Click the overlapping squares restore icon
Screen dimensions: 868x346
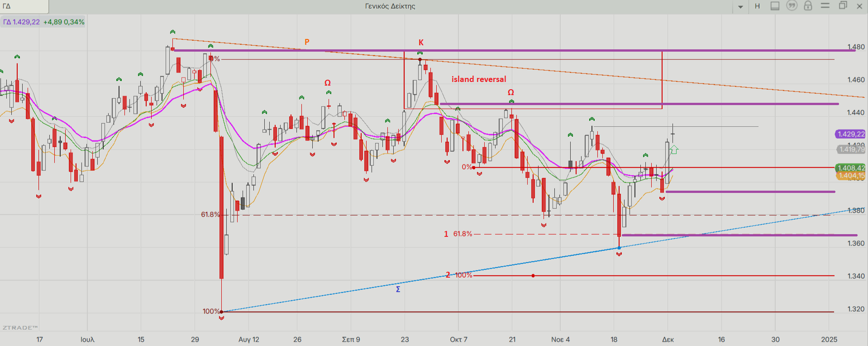[843, 6]
